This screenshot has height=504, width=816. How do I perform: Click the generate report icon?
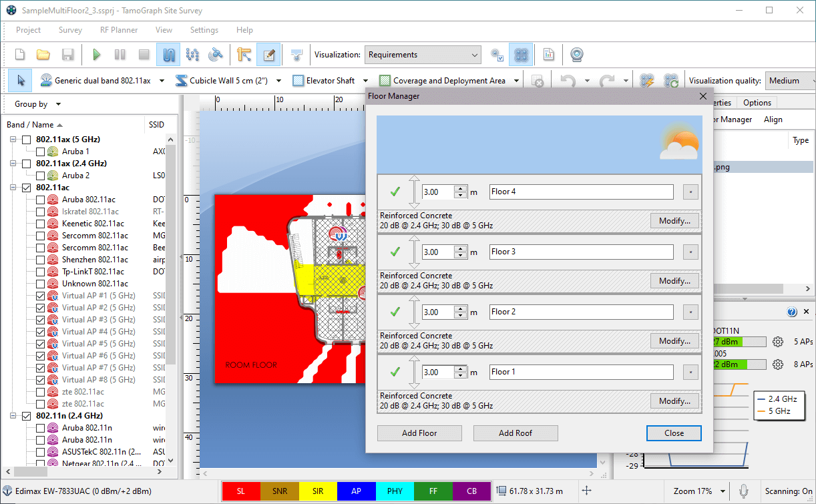pos(549,55)
